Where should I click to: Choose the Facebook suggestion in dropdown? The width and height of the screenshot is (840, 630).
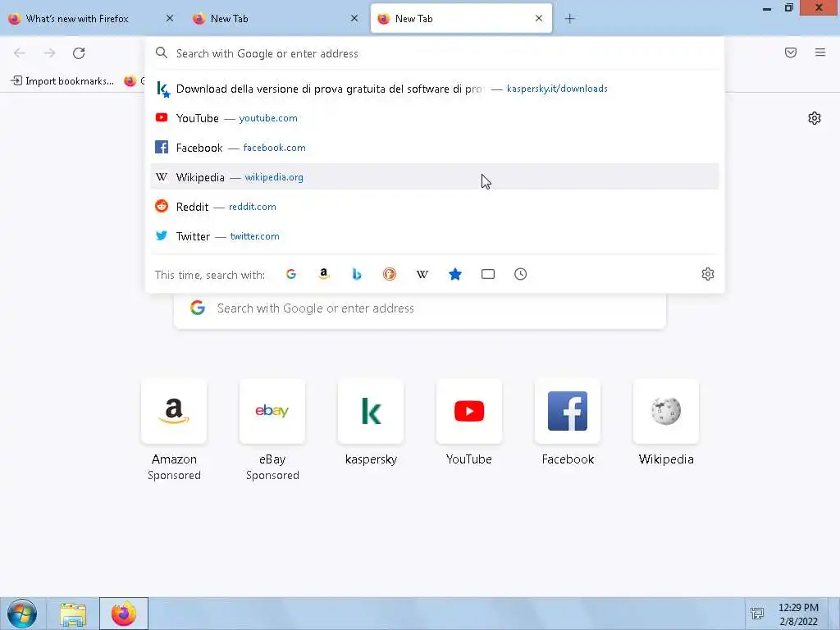(x=435, y=148)
